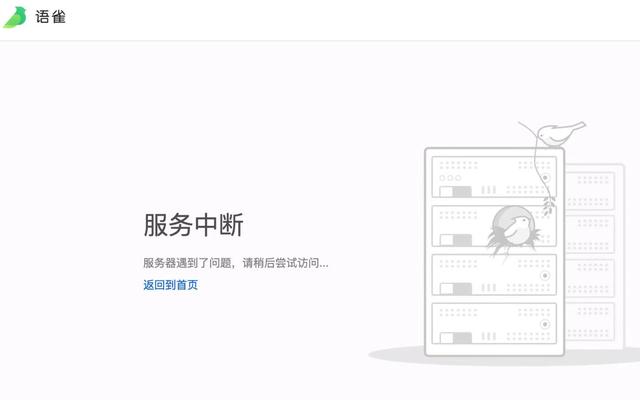Click the green Yuque bird logo
The height and width of the screenshot is (400, 640).
pos(15,17)
